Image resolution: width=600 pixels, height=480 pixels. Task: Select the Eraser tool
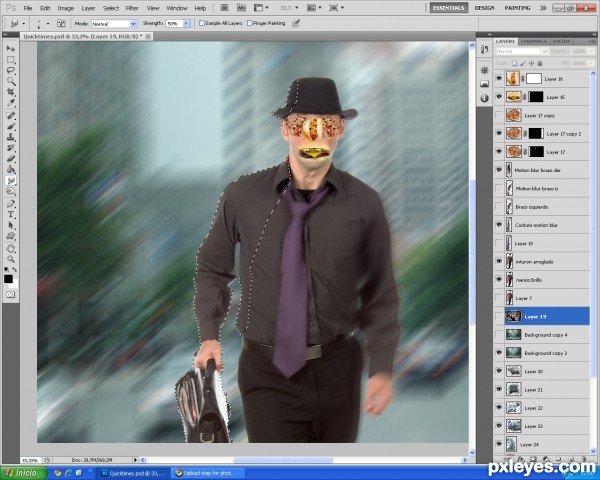(11, 158)
